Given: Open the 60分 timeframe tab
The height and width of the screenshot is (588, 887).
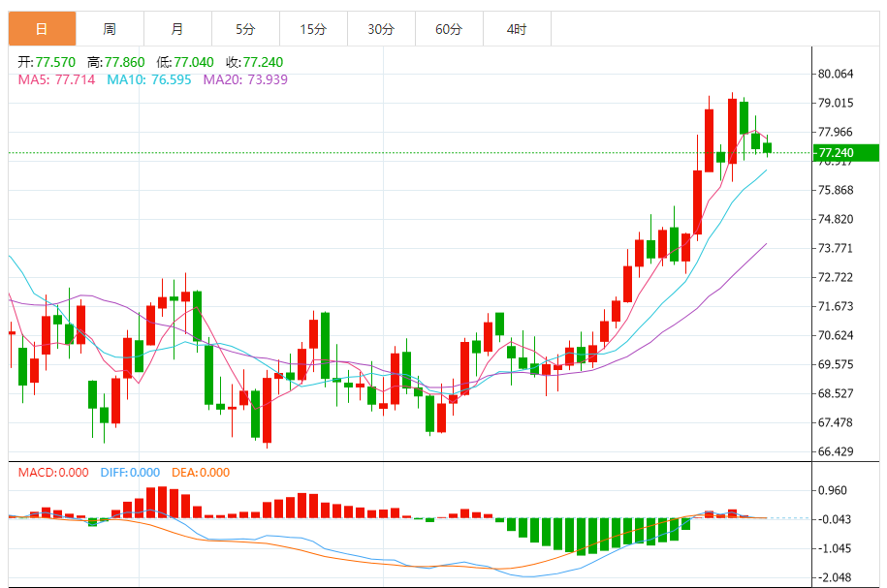Looking at the screenshot, I should (x=449, y=29).
